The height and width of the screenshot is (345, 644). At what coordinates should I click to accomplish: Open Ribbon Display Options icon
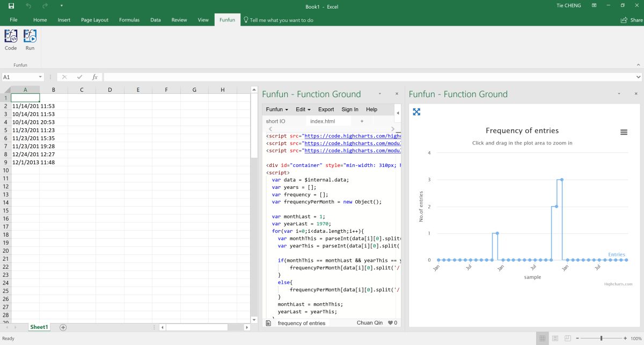(594, 5)
